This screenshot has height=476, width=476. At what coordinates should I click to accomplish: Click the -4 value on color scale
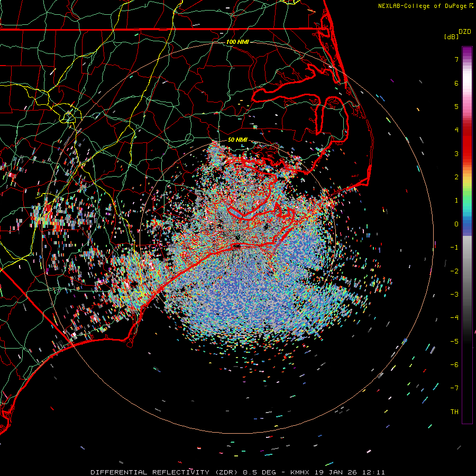click(454, 318)
